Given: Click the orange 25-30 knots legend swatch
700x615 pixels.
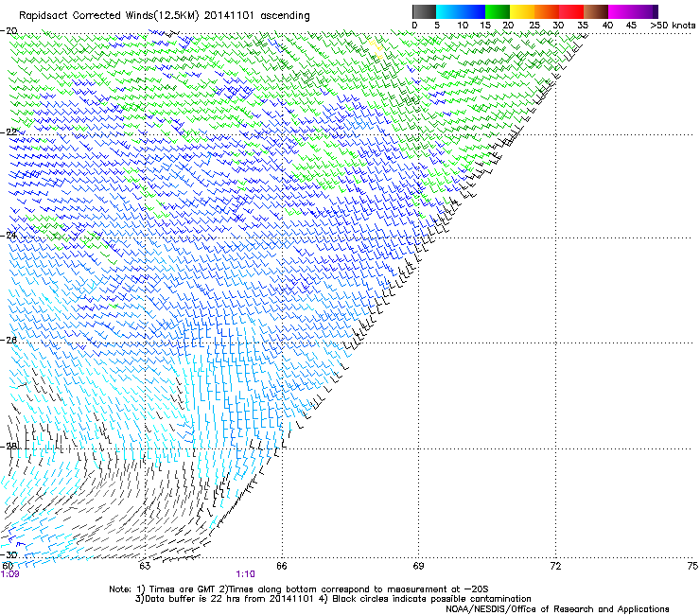Looking at the screenshot, I should pyautogui.click(x=547, y=11).
